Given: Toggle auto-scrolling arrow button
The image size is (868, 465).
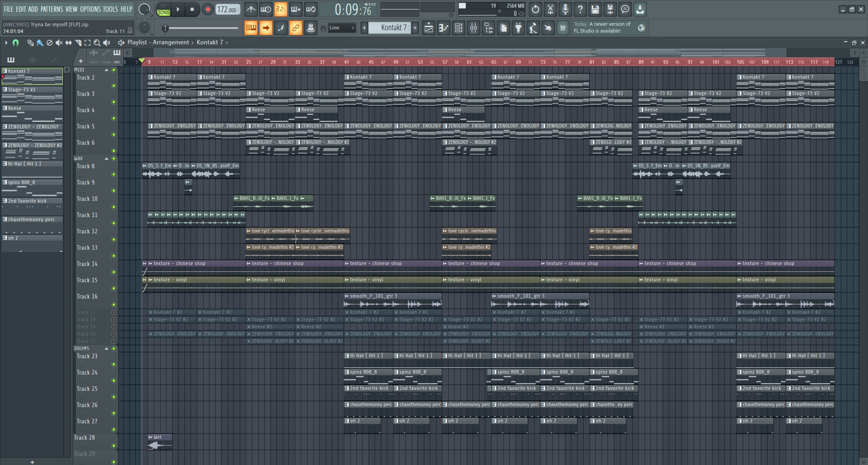Looking at the screenshot, I should [266, 28].
